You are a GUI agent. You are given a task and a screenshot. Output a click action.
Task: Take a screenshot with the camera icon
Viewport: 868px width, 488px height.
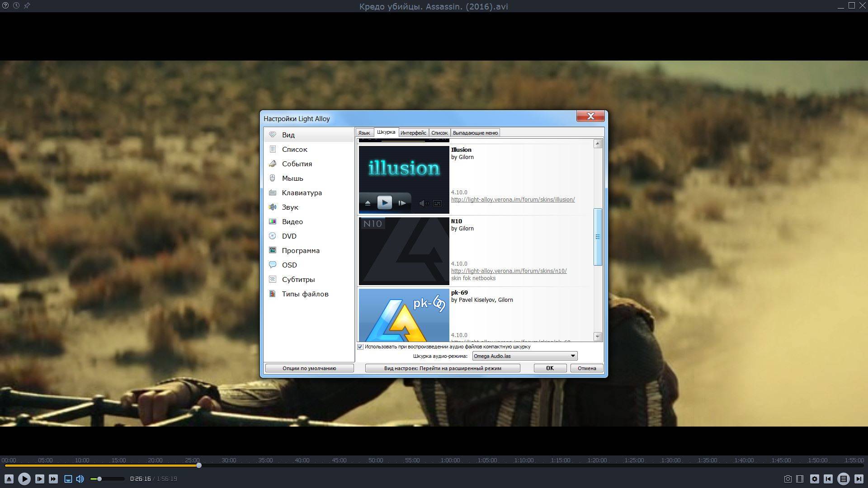[788, 479]
